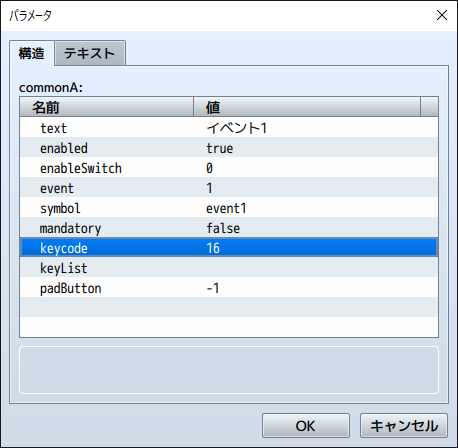Click the keycode value 16
Screen dimensions: 458x448
(213, 248)
